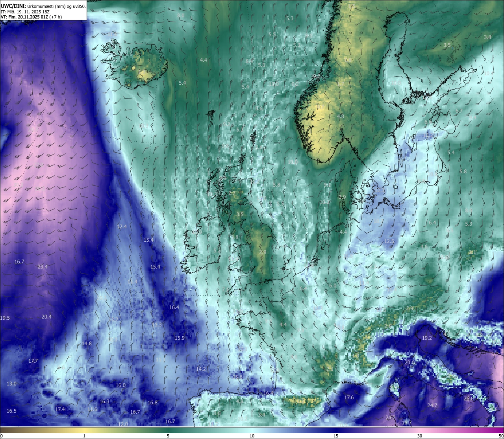Select the 17.6 value over the Mediterranean
The image size is (504, 439).
349,398
